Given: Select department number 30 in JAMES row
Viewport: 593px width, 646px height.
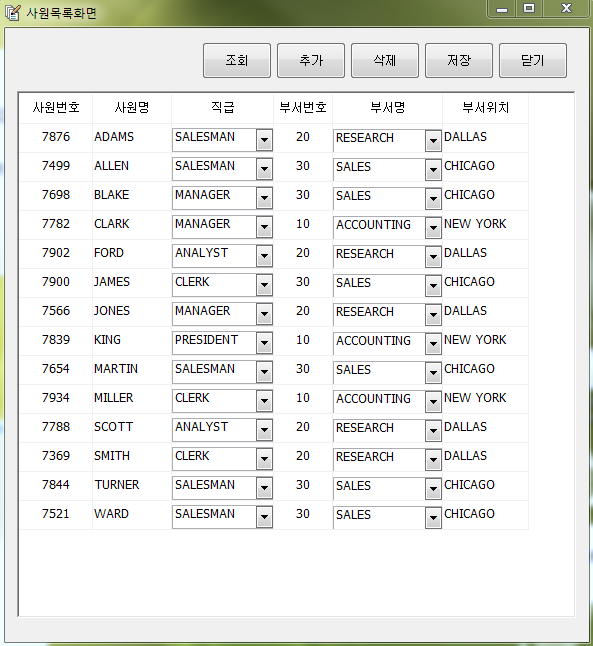Looking at the screenshot, I should [303, 282].
